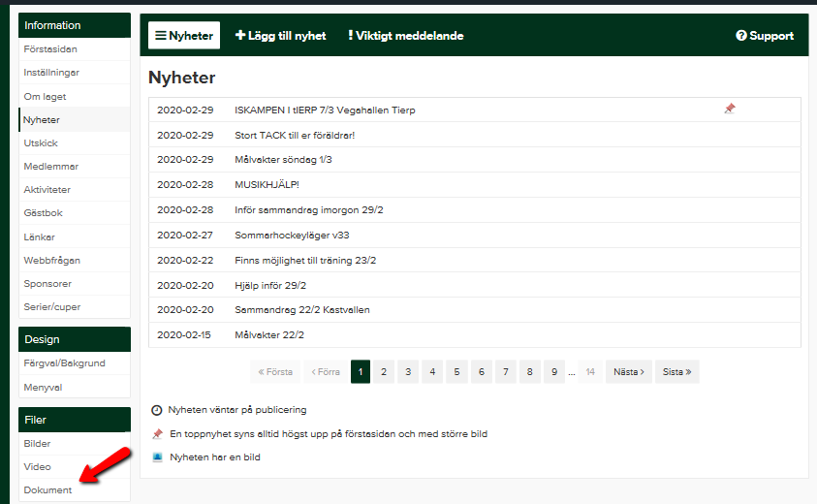Click the Support question mark icon
Screen dimensions: 817x504
(x=740, y=36)
